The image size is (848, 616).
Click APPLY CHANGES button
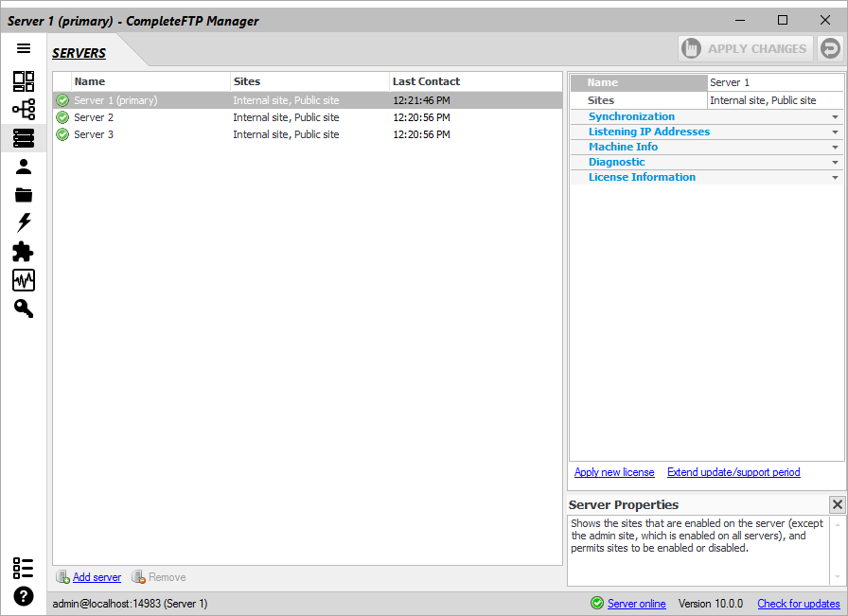[x=746, y=48]
